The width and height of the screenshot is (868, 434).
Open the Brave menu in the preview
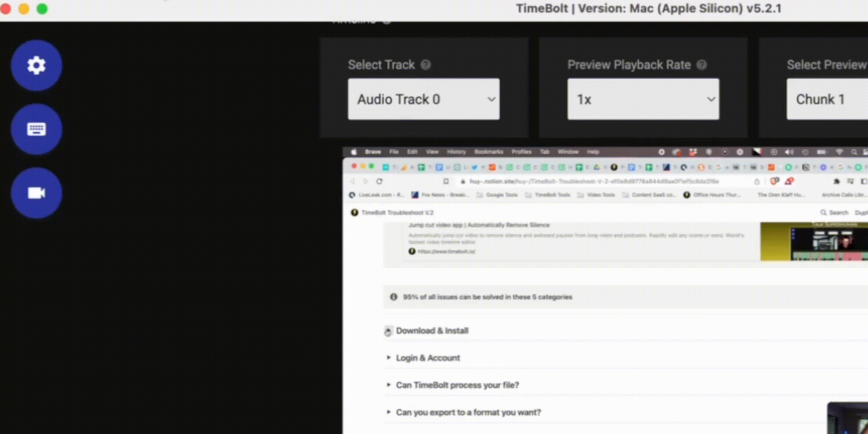[373, 152]
